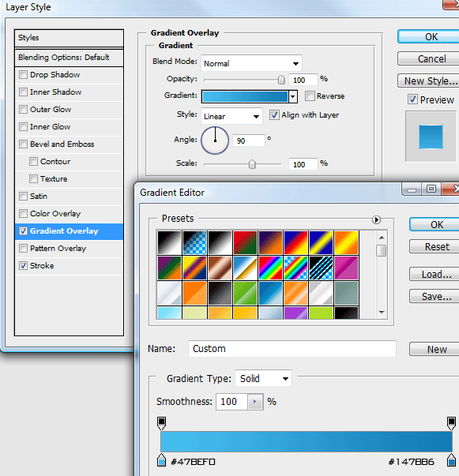Toggle the Reverse gradient checkbox
Image resolution: width=459 pixels, height=476 pixels.
[310, 96]
